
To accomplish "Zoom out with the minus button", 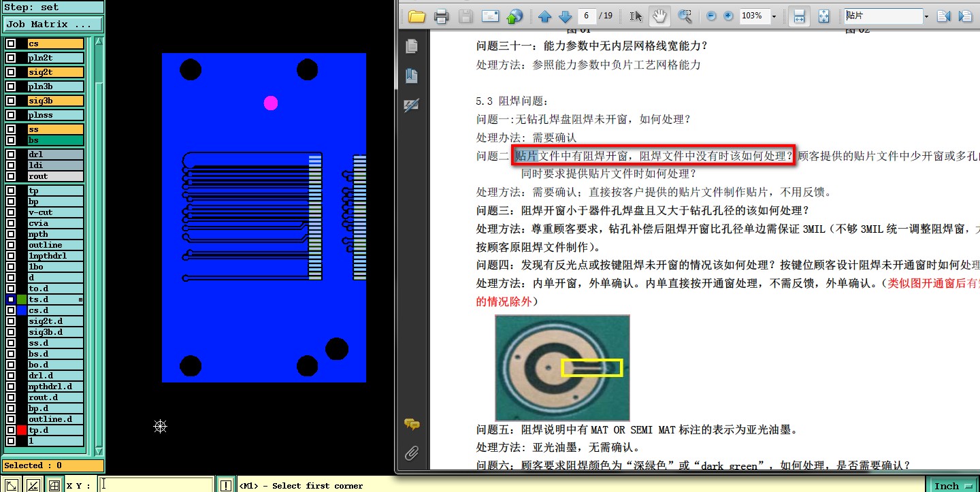I will coord(711,16).
